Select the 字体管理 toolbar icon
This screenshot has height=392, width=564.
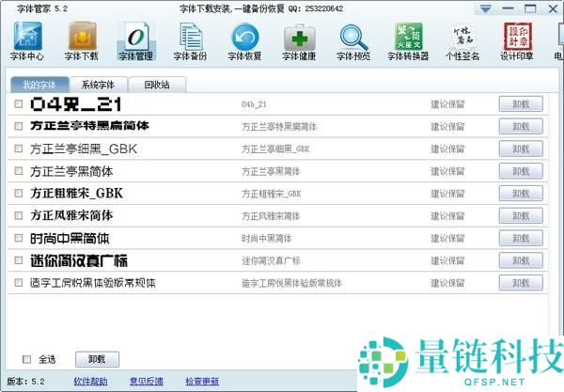pos(136,41)
